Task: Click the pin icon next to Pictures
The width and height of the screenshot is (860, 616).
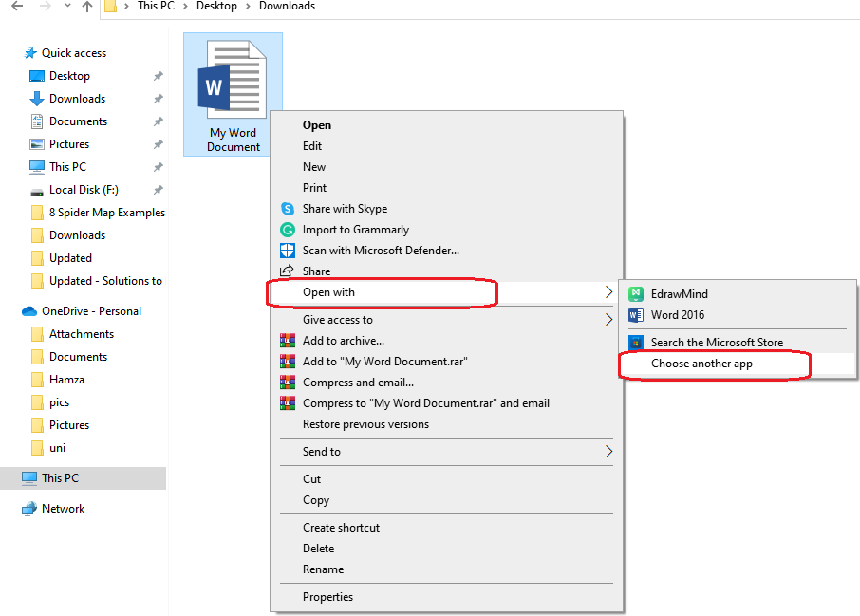Action: (x=158, y=144)
